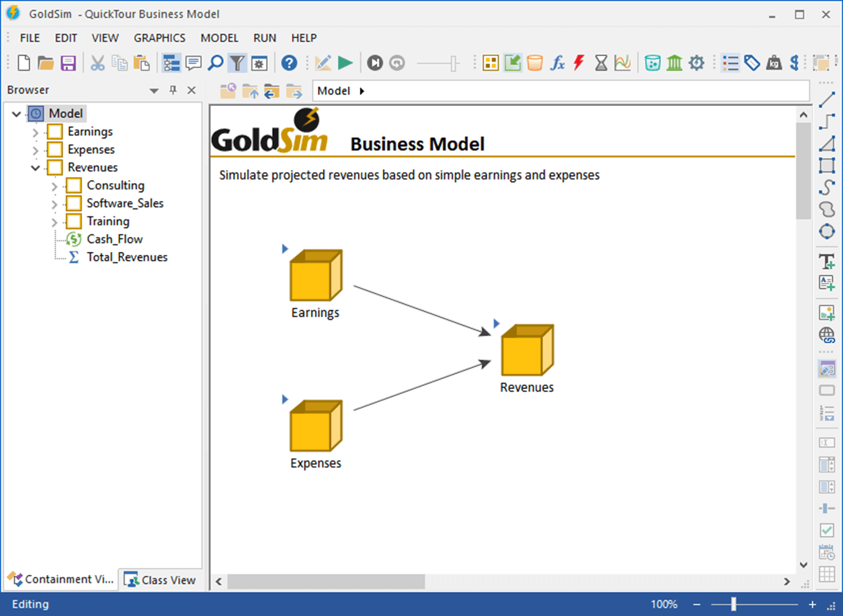Click the orange stock elements icon
Image resolution: width=843 pixels, height=616 pixels.
pyautogui.click(x=534, y=63)
